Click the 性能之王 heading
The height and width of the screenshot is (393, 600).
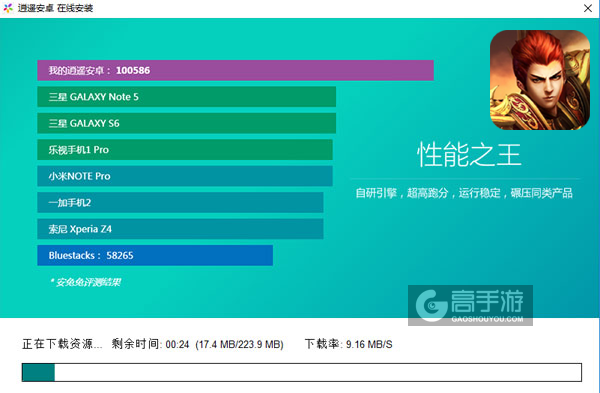[x=469, y=155]
